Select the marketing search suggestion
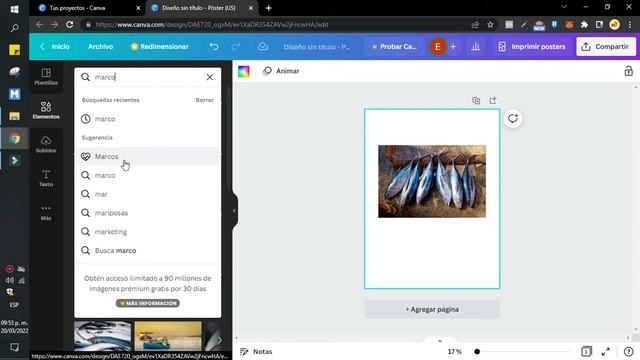Image resolution: width=640 pixels, height=360 pixels. tap(148, 231)
